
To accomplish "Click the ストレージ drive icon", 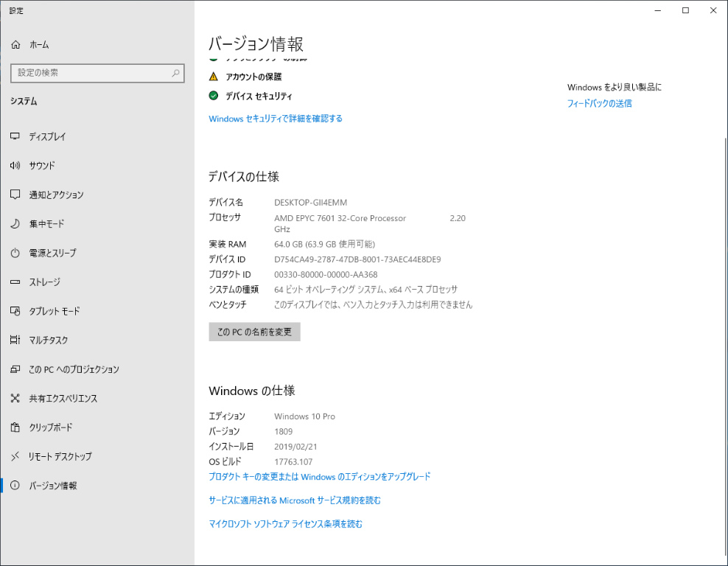I will [15, 282].
